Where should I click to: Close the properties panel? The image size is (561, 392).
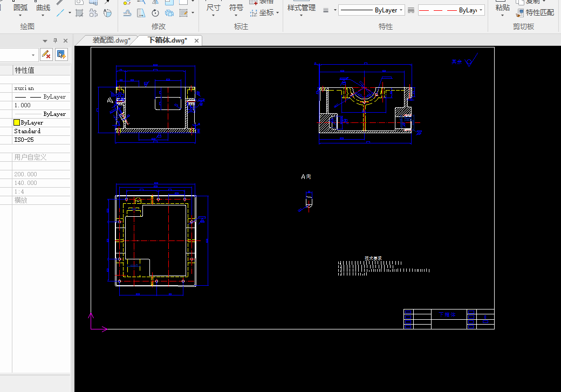65,41
